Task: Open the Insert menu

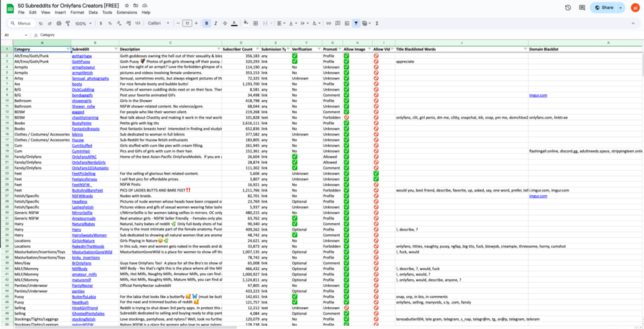Action: pos(60,12)
